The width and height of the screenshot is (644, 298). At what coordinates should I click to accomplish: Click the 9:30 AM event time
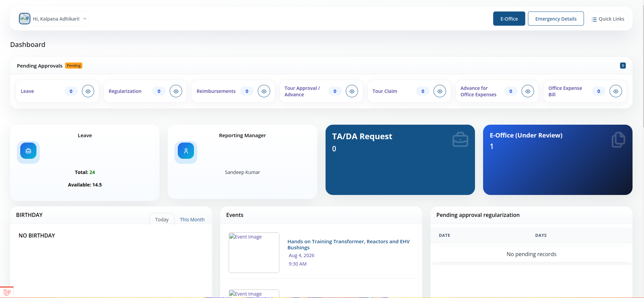click(298, 264)
